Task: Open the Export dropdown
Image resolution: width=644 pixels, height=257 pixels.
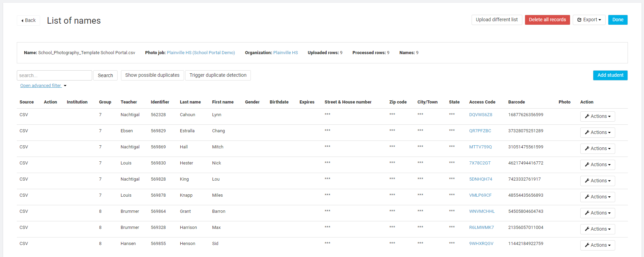Action: 589,20
